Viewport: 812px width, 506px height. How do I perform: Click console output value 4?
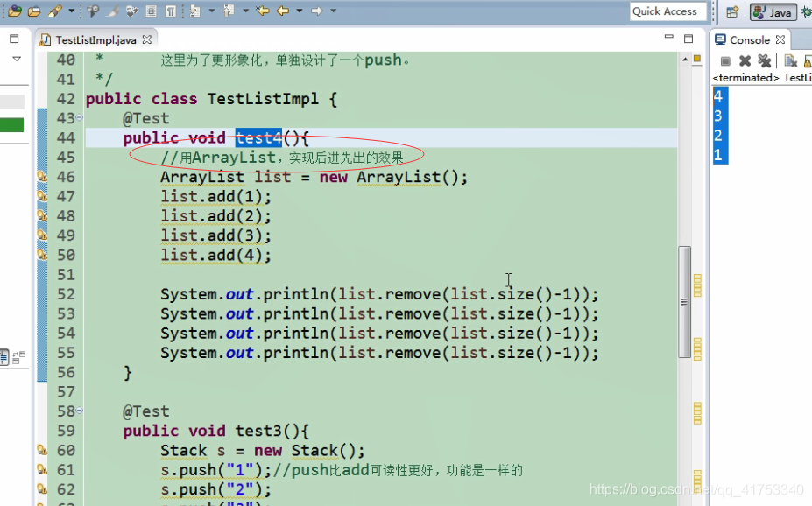point(717,96)
